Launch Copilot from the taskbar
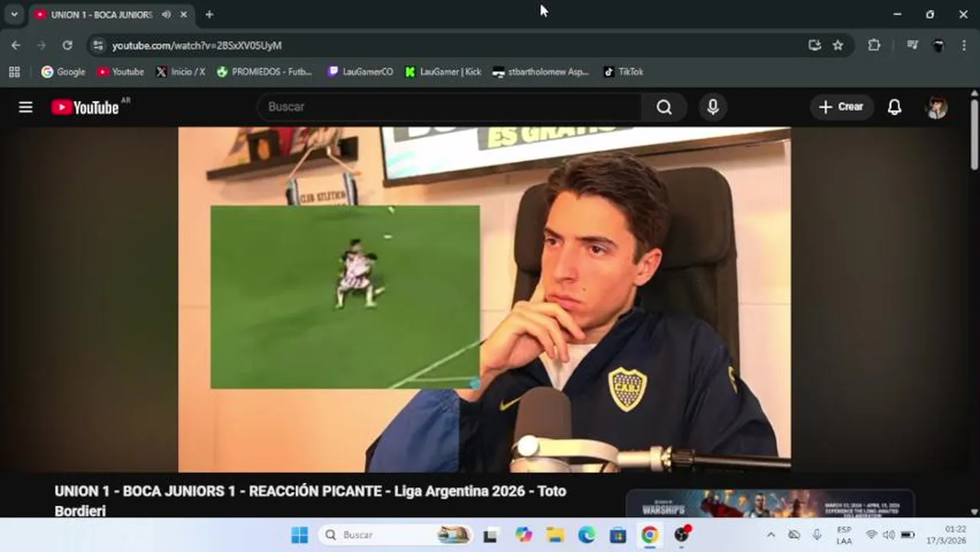Screen dimensions: 980x552 [524, 535]
